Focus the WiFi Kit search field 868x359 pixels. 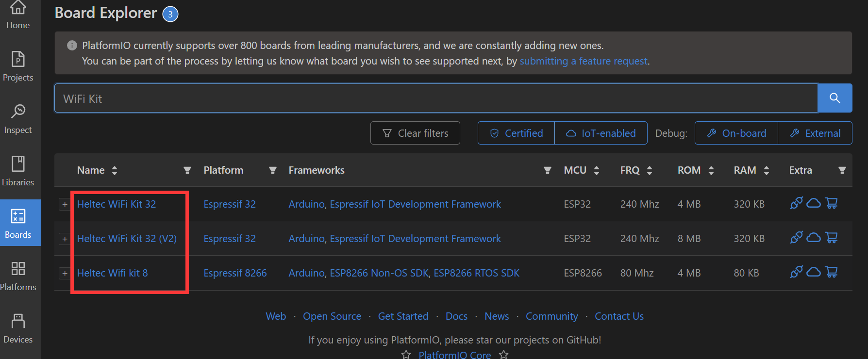click(436, 98)
